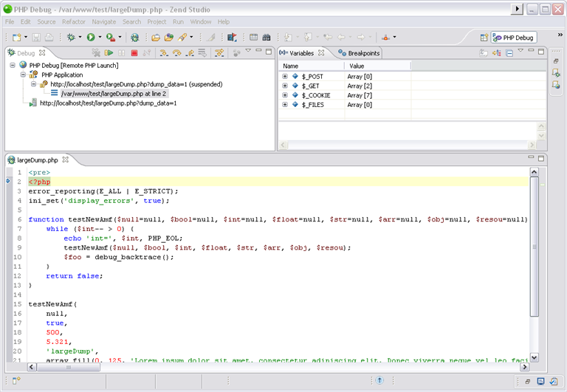Select the PHP Debug perspective button
567x392 pixels.
pyautogui.click(x=514, y=37)
